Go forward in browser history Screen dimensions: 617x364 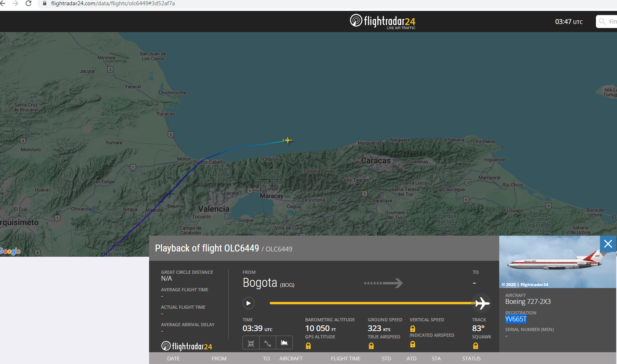pyautogui.click(x=15, y=3)
